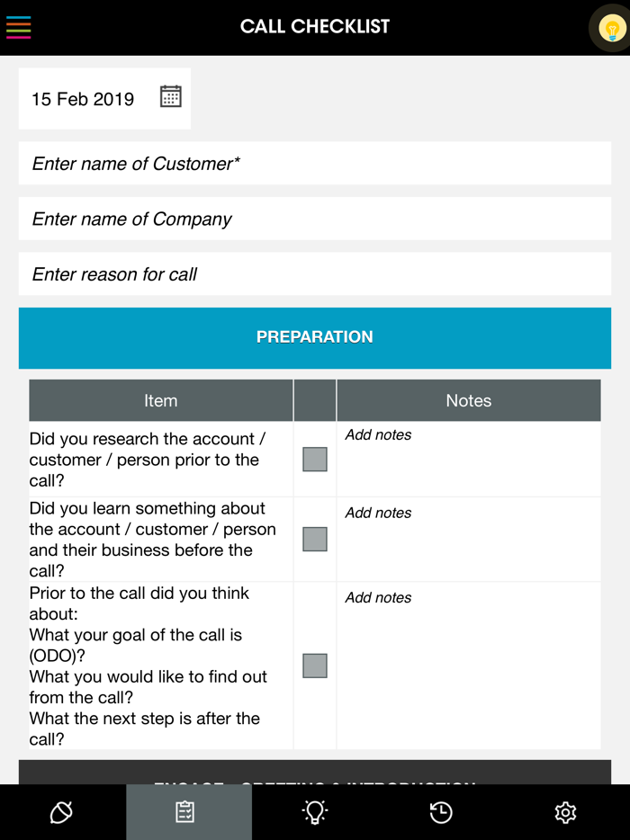The height and width of the screenshot is (840, 630).
Task: Open the history clock tab
Action: [440, 813]
